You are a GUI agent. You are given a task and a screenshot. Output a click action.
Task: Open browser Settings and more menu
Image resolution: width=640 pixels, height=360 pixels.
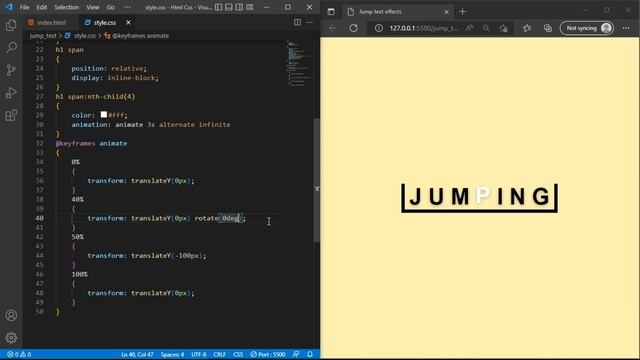pyautogui.click(x=626, y=28)
